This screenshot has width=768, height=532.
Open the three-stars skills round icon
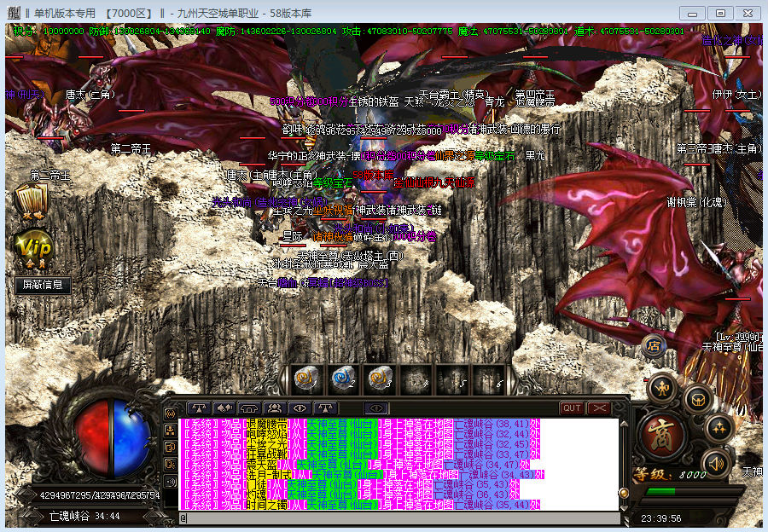pos(719,428)
